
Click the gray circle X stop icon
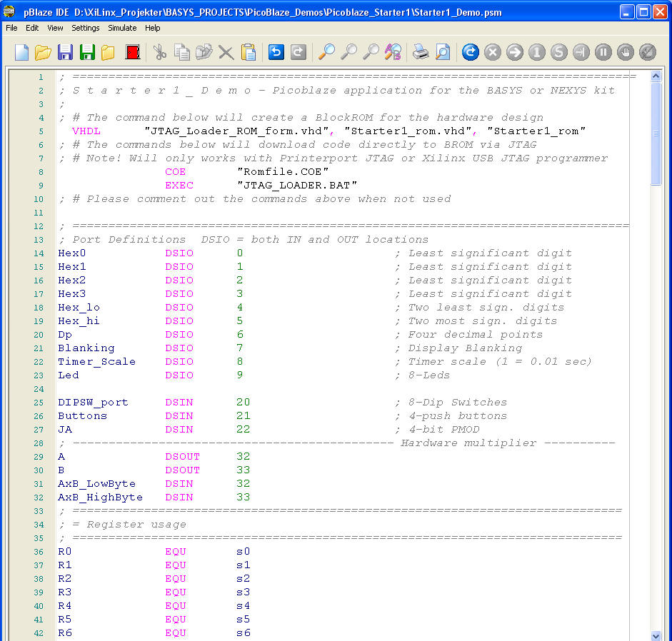click(x=493, y=52)
